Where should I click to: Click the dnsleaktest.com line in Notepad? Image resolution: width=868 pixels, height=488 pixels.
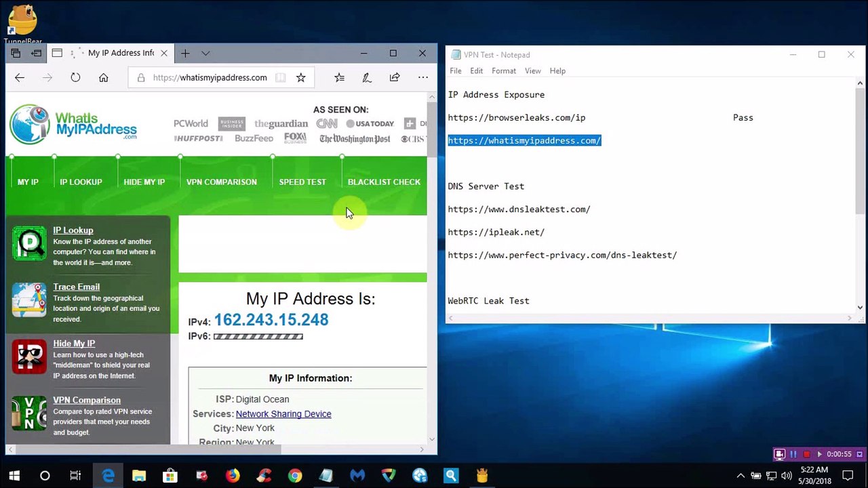[519, 209]
